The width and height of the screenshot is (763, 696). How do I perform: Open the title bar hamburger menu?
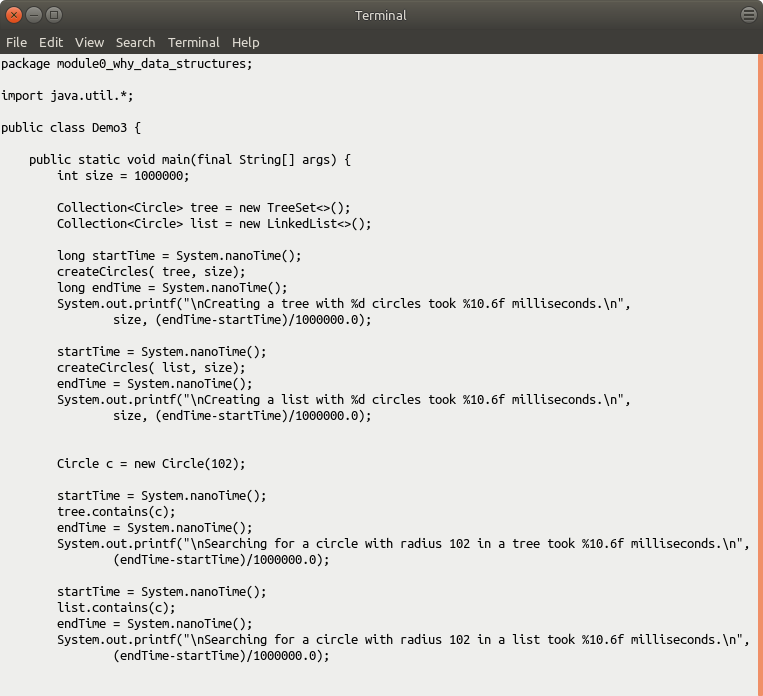[748, 15]
